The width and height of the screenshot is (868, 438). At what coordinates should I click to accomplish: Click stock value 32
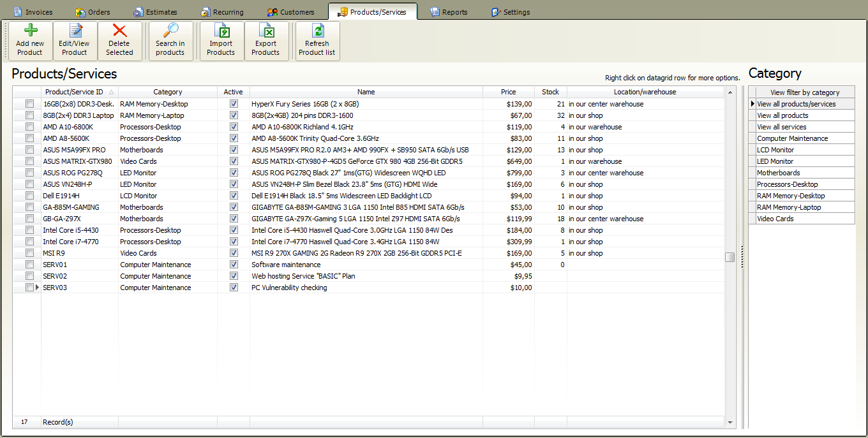pos(551,115)
